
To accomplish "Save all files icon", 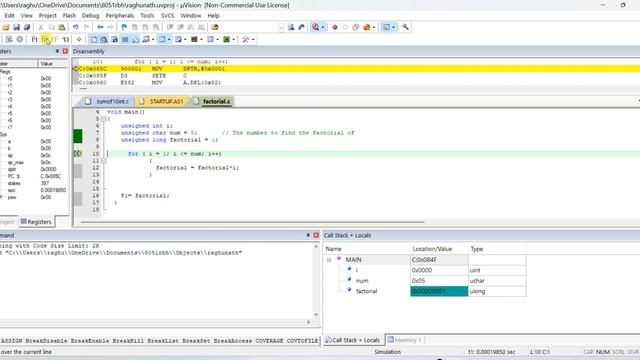I will point(27,27).
